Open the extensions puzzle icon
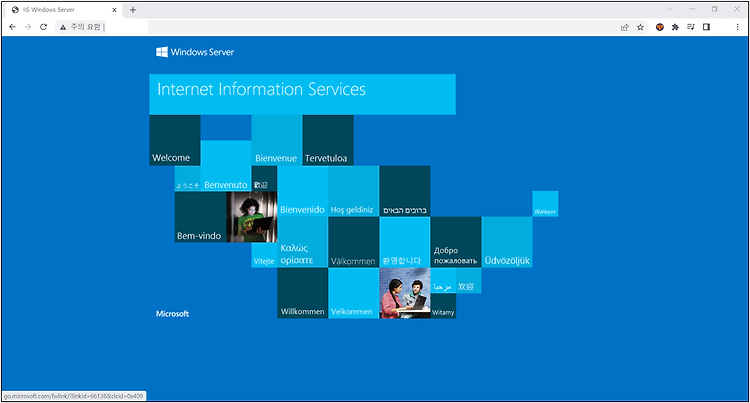This screenshot has width=750, height=403. 675,27
